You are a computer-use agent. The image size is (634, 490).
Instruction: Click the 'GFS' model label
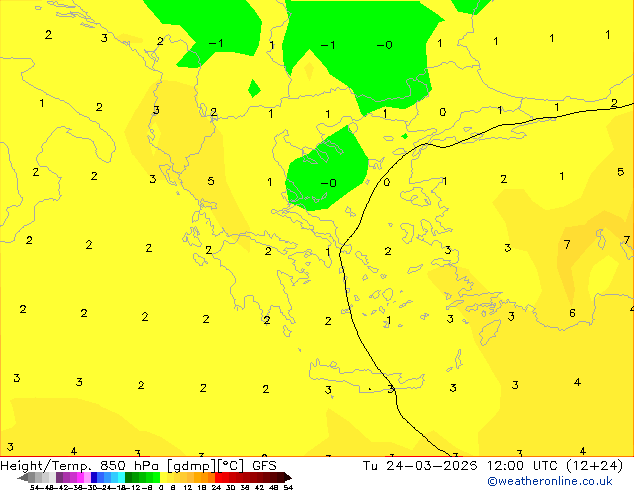pos(264,466)
